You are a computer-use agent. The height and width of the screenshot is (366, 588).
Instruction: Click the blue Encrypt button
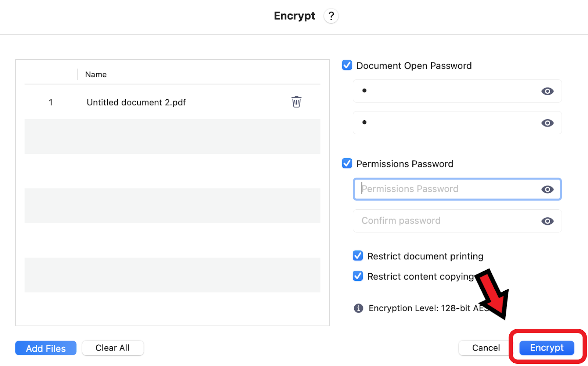coord(546,348)
